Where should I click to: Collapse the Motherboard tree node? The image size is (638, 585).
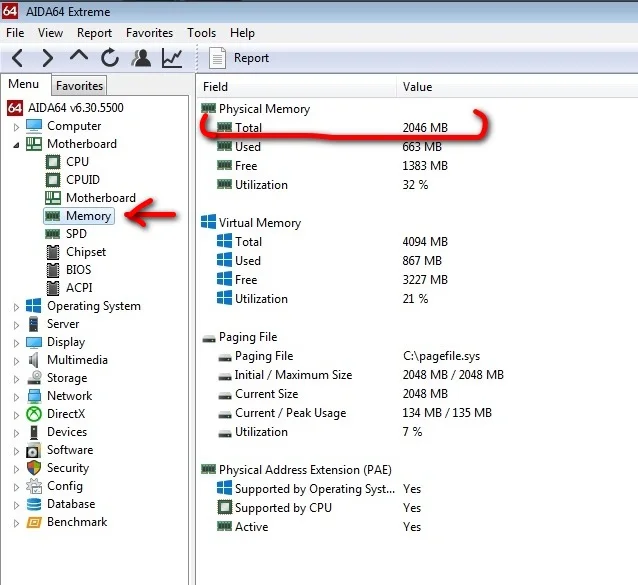16,145
